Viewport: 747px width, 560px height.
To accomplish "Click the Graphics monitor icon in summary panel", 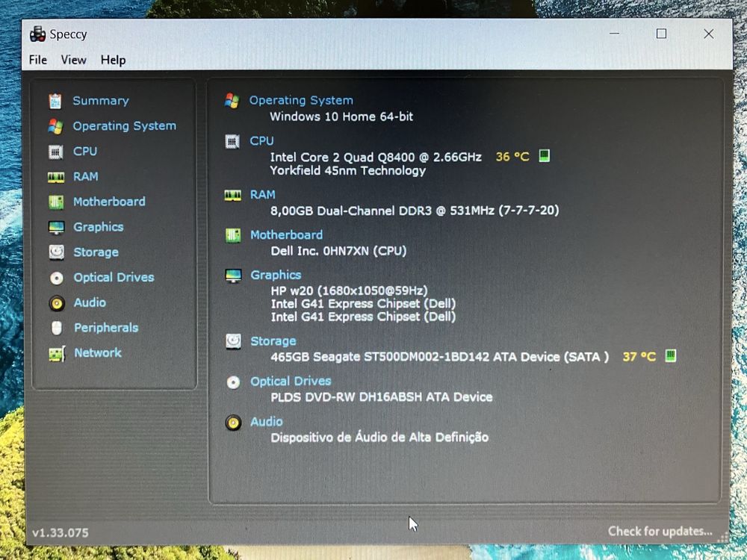I will (x=233, y=276).
